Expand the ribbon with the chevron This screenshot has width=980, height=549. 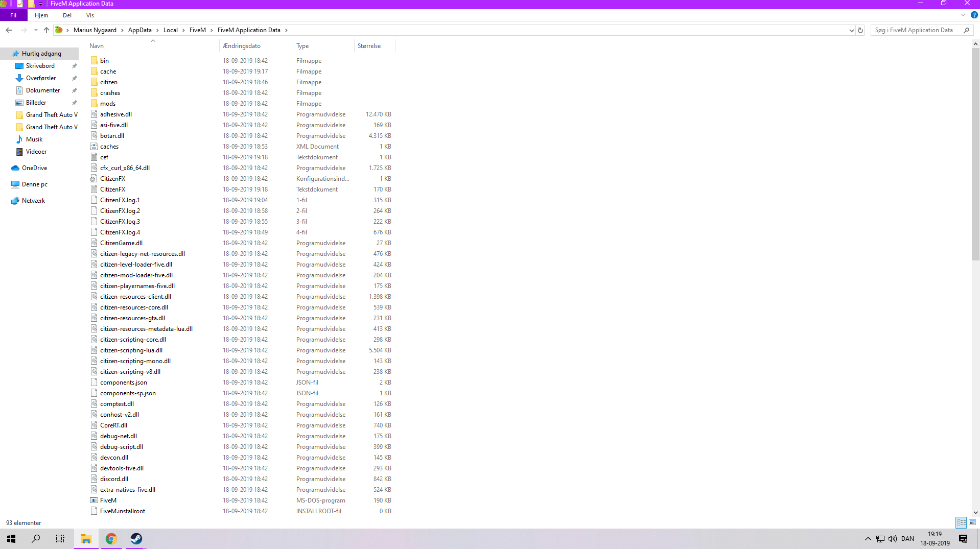click(x=963, y=15)
